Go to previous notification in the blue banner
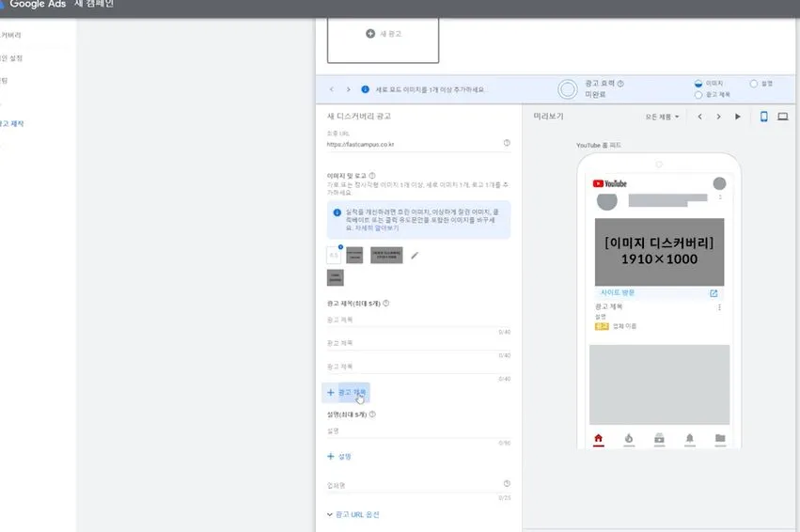 click(332, 89)
